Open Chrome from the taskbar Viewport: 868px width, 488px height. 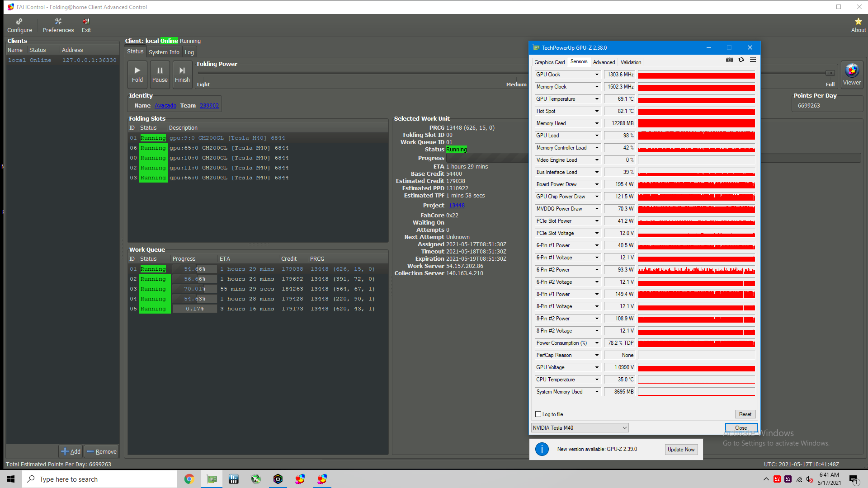(x=189, y=479)
